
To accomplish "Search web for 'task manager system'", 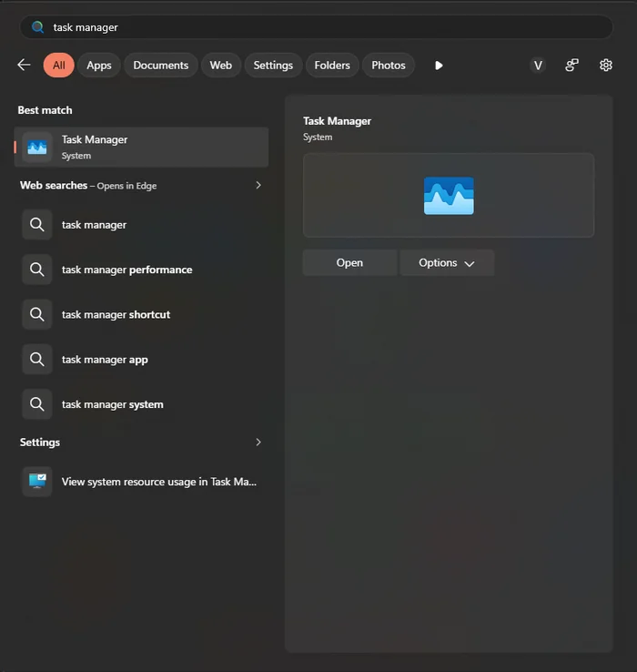I will [141, 404].
